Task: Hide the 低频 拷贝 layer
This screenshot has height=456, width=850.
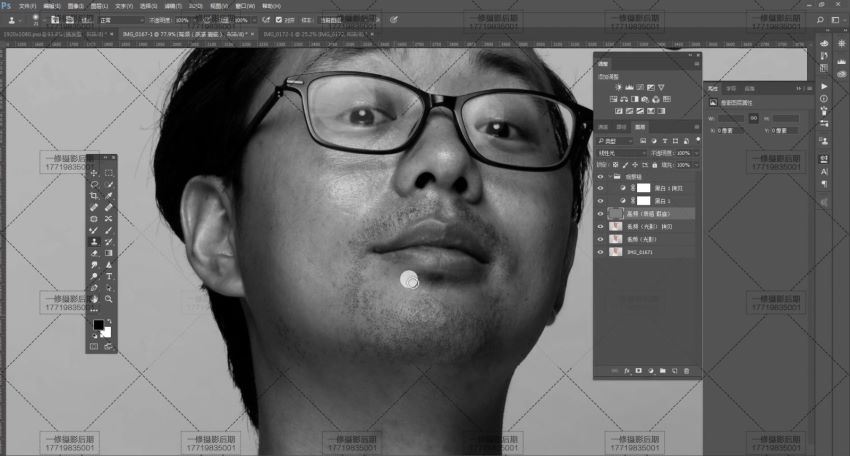Action: tap(600, 226)
